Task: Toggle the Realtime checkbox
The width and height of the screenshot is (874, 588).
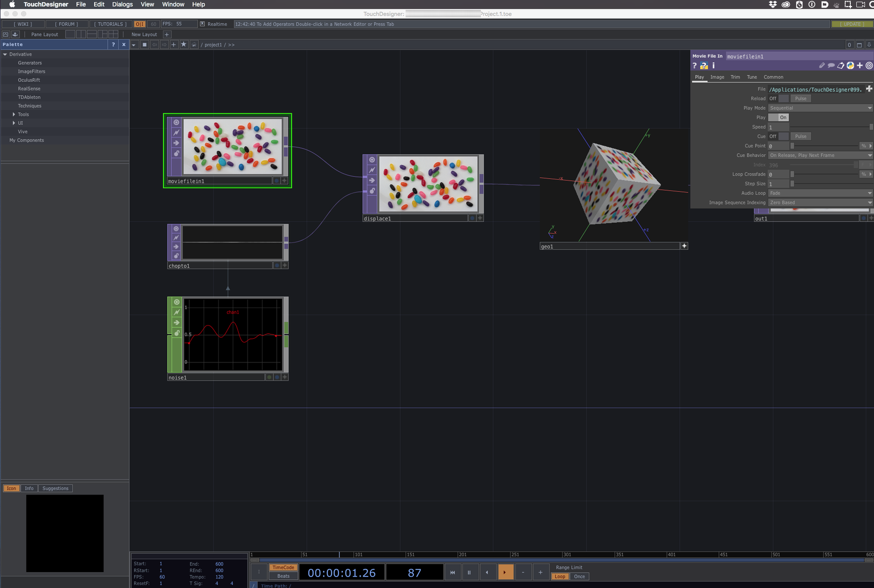Action: click(x=203, y=24)
